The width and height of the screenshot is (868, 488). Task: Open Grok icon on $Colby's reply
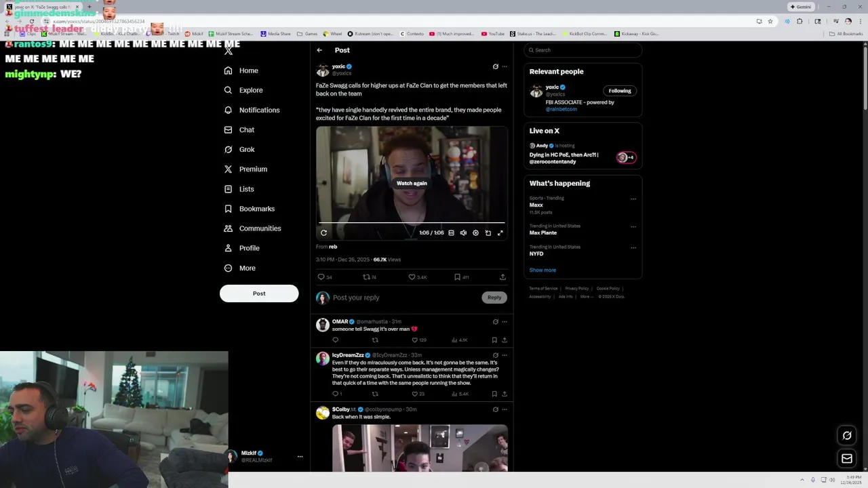[x=495, y=409]
